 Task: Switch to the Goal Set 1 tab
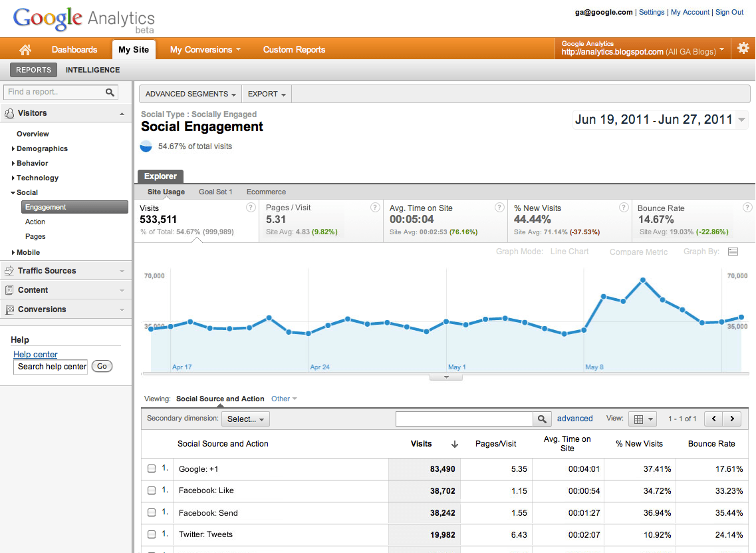coord(215,192)
